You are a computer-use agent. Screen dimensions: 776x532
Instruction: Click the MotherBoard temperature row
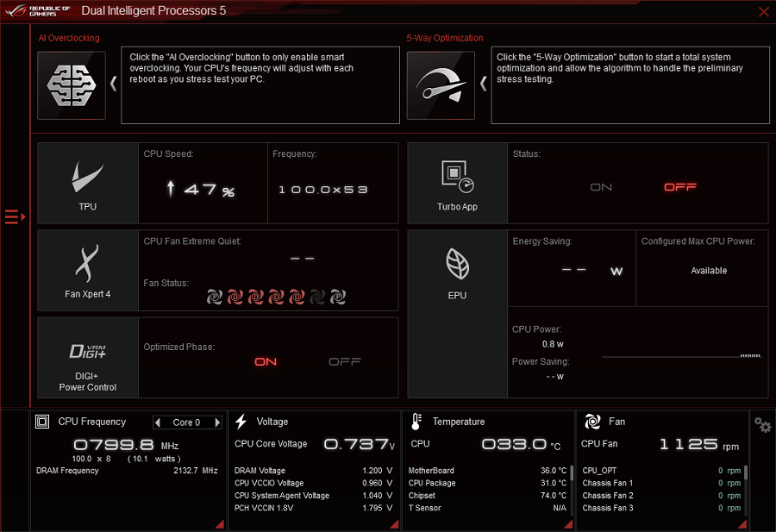coord(487,471)
